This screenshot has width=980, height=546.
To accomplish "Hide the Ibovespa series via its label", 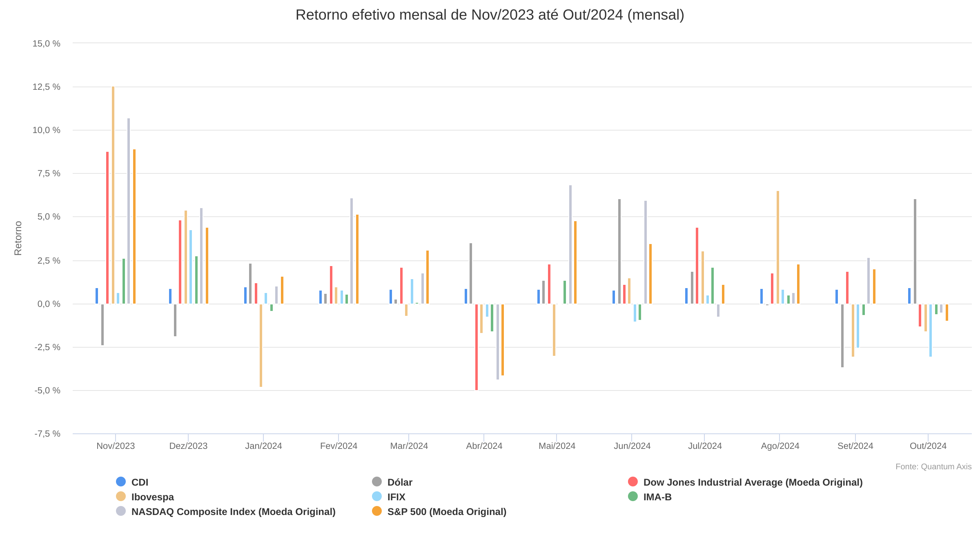I will tap(152, 497).
